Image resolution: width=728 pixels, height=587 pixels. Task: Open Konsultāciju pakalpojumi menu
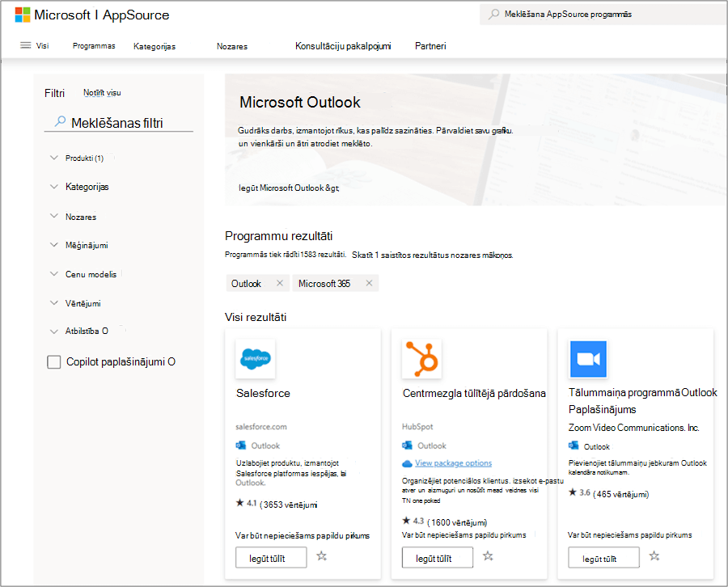(x=343, y=46)
